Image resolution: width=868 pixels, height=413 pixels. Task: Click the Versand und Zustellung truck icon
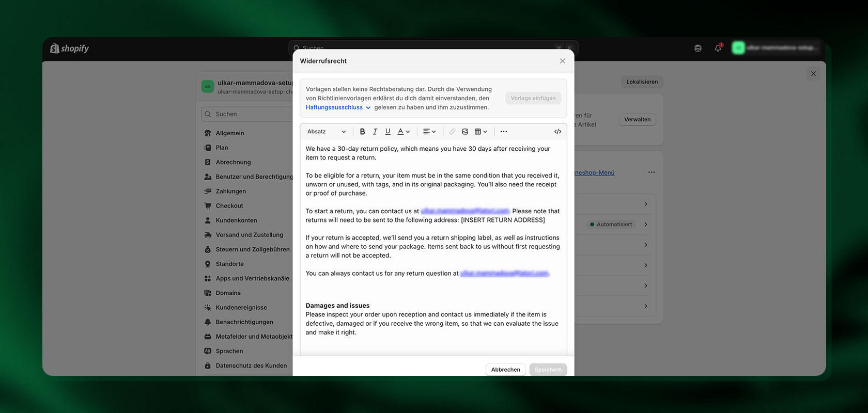coord(208,235)
